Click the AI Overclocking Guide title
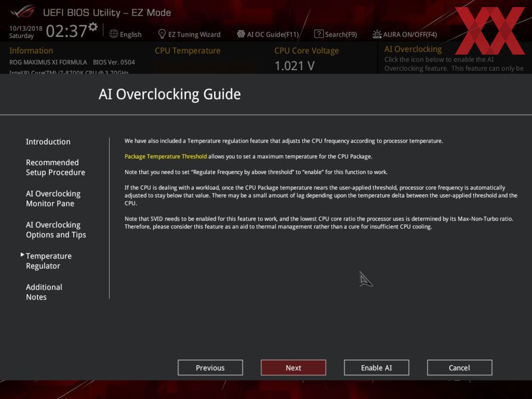Image resolution: width=532 pixels, height=399 pixels. click(170, 94)
